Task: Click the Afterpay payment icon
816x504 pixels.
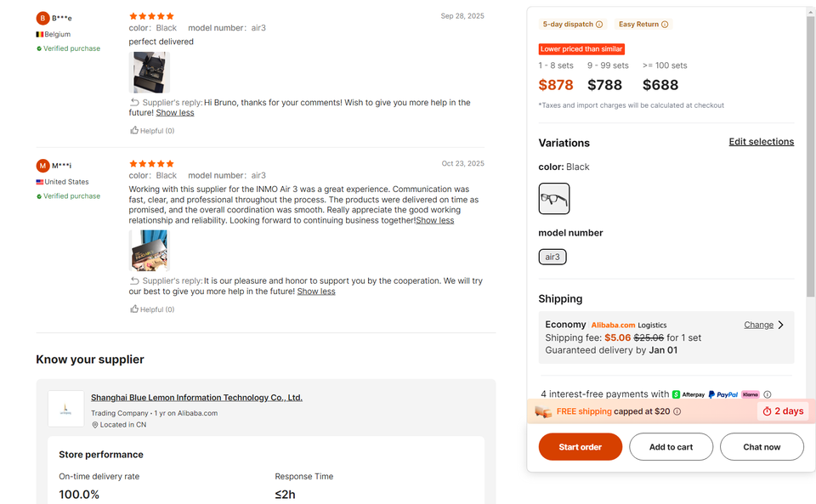Action: coord(689,394)
